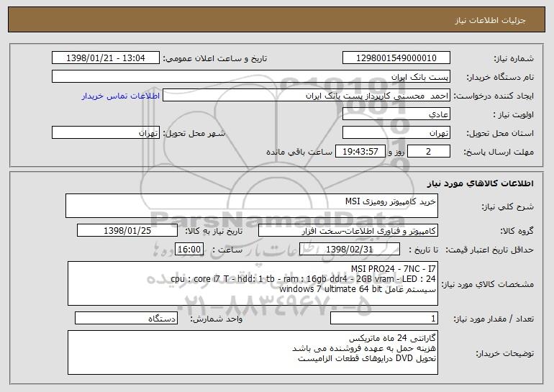Click the need date field 1398/01/25
The width and height of the screenshot is (554, 392).
(x=127, y=230)
